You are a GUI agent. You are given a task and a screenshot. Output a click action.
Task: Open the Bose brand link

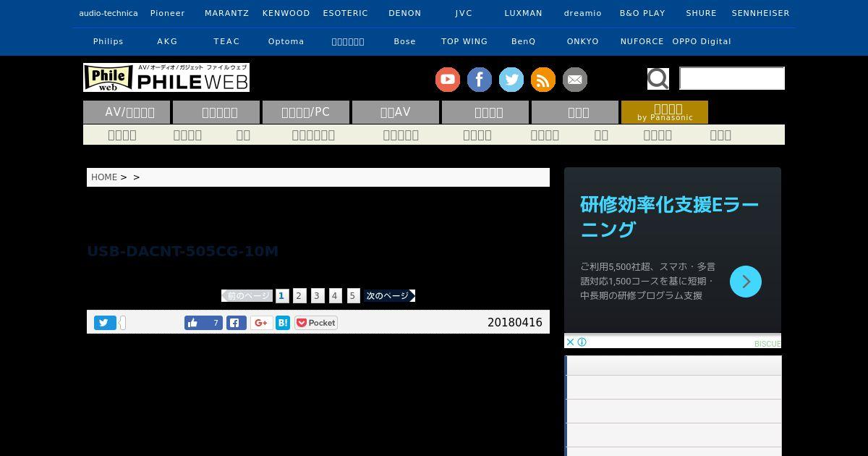[405, 41]
